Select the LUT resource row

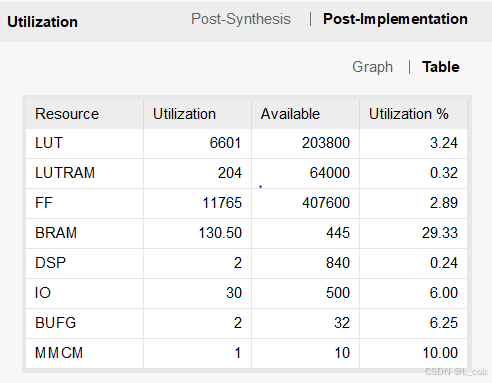click(x=246, y=144)
